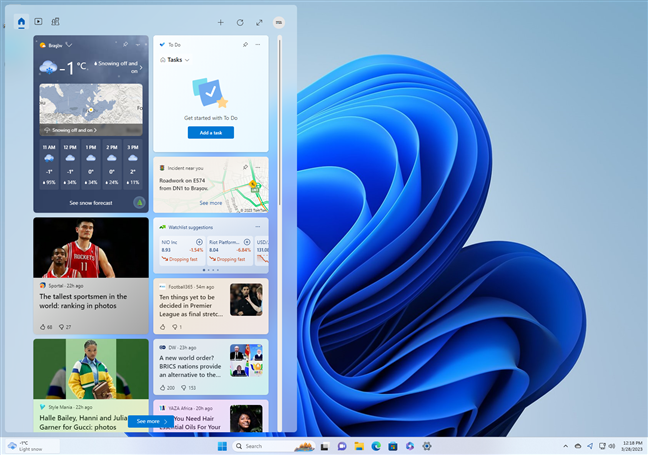This screenshot has width=648, height=455.
Task: Open more options on Watchlist suggestions widget
Action: coord(258,226)
